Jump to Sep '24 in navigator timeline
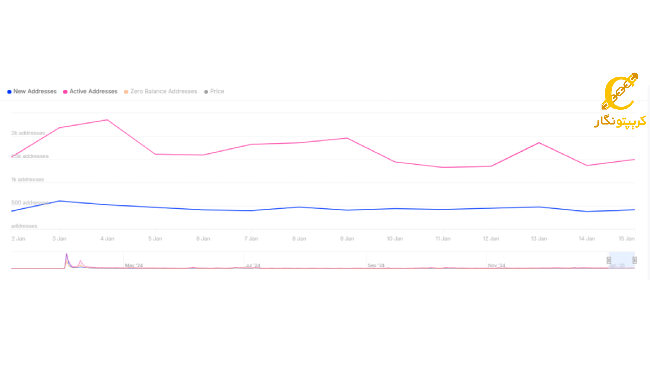The width and height of the screenshot is (650, 365). 376,265
